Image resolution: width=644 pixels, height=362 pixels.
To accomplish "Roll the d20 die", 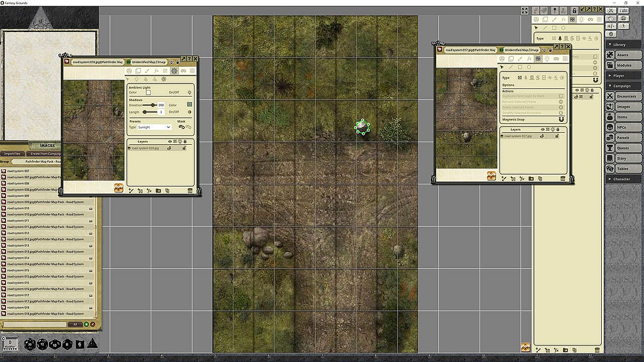I will [x=30, y=344].
